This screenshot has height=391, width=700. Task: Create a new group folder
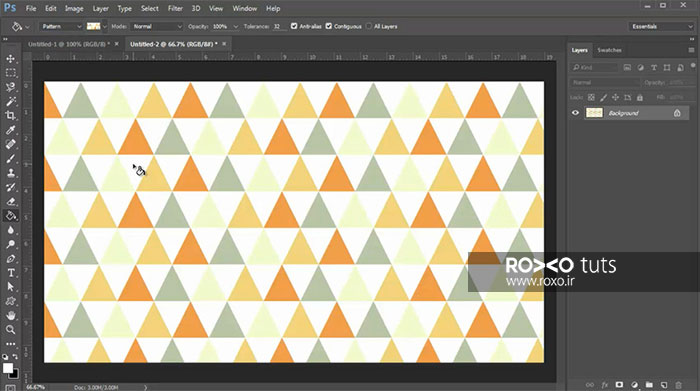tap(649, 385)
